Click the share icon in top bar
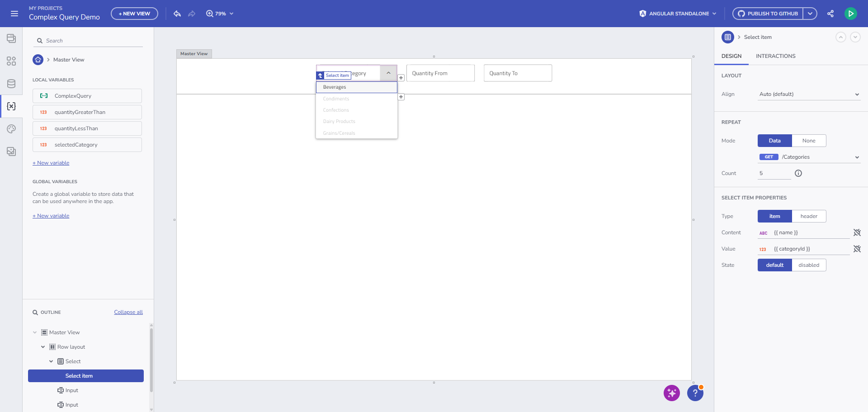This screenshot has width=868, height=412. pos(830,14)
